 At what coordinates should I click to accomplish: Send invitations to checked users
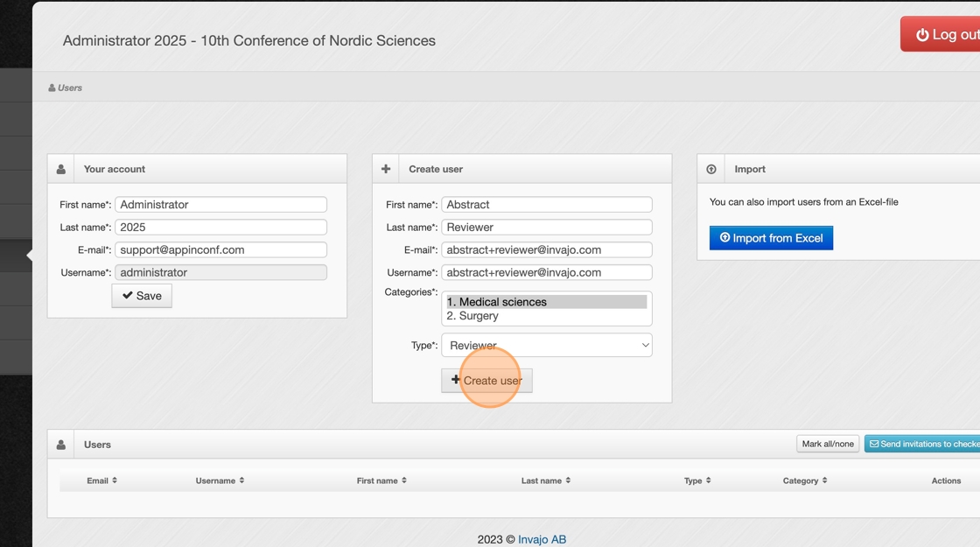[923, 444]
